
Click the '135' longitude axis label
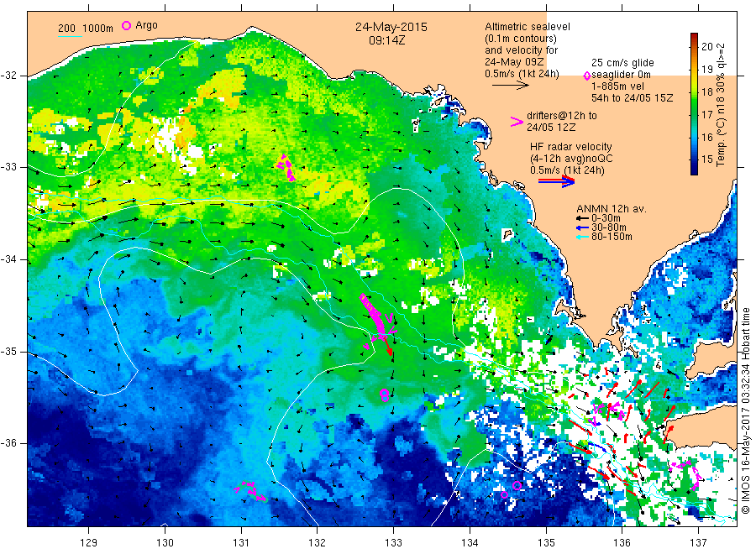pos(546,542)
